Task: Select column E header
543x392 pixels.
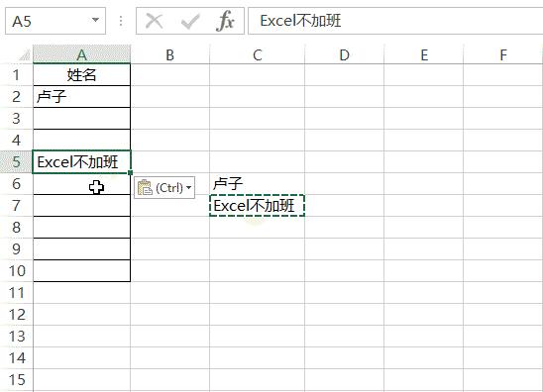Action: [x=424, y=54]
